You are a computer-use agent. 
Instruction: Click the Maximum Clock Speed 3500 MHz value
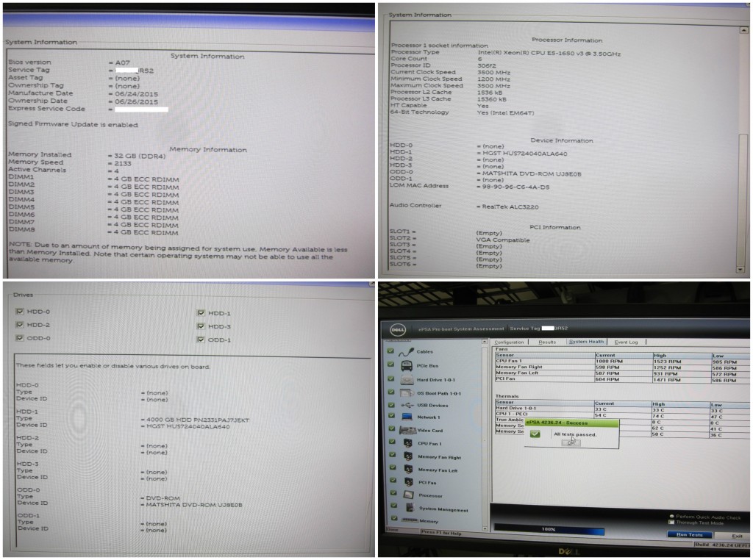(x=493, y=85)
